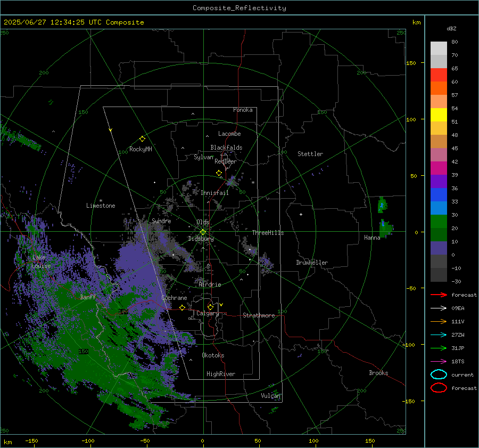
Task: Click the Calgary city label
Action: point(208,313)
